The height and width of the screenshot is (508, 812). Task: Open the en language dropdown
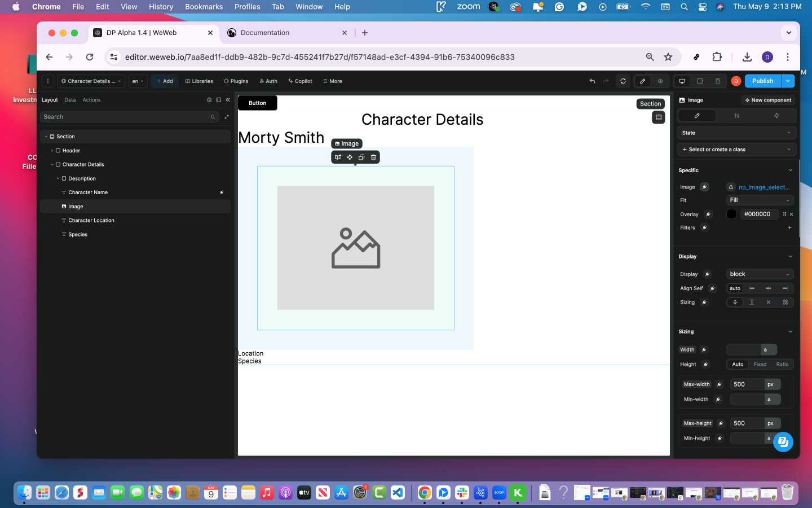[x=138, y=81]
